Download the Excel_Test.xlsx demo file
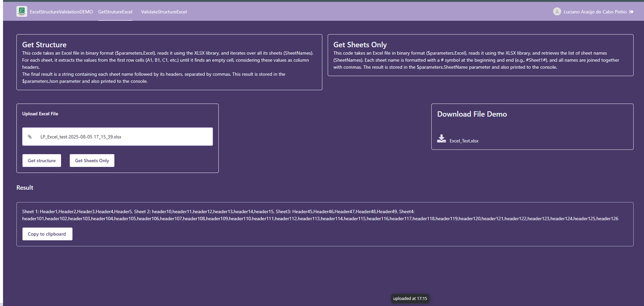This screenshot has height=306, width=644. coord(464,141)
